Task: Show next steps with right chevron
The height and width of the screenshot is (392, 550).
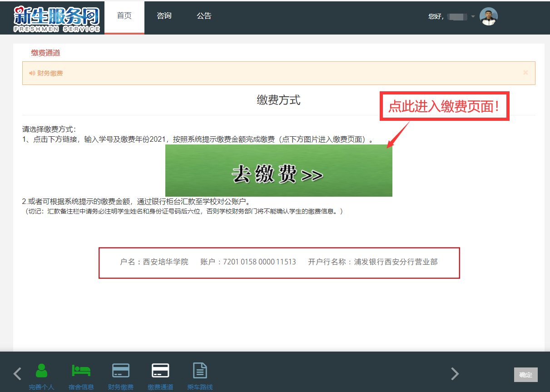Action: tap(455, 374)
